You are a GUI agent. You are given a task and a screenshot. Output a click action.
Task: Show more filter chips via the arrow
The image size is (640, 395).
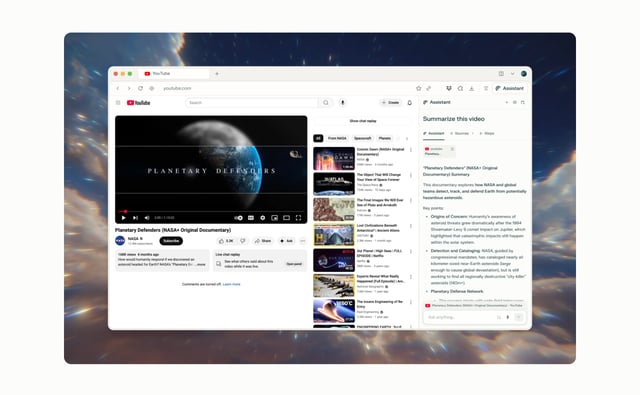(x=407, y=138)
